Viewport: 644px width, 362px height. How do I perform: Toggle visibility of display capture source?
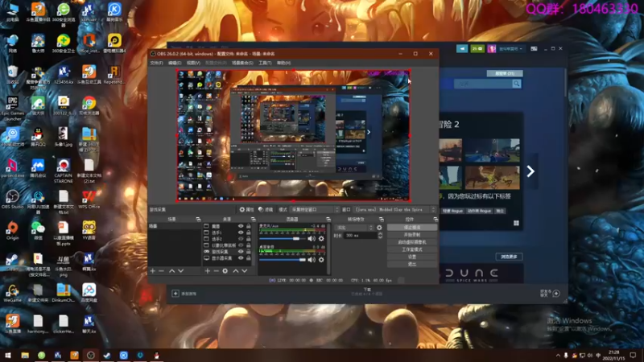pos(241,257)
